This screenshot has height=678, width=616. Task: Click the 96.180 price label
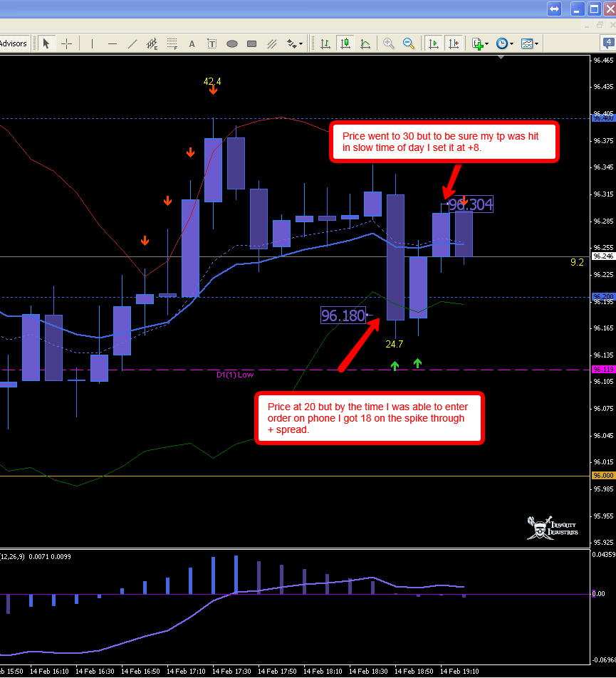(343, 315)
